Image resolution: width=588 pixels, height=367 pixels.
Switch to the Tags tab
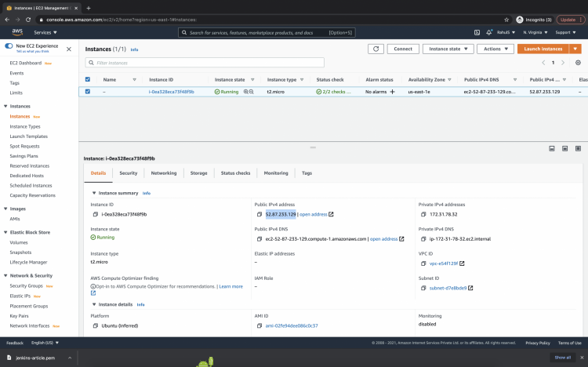307,173
